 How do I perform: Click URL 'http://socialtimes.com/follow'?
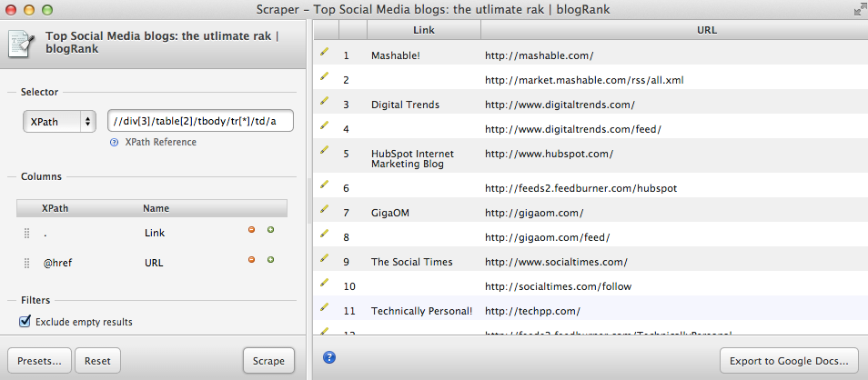(x=558, y=286)
